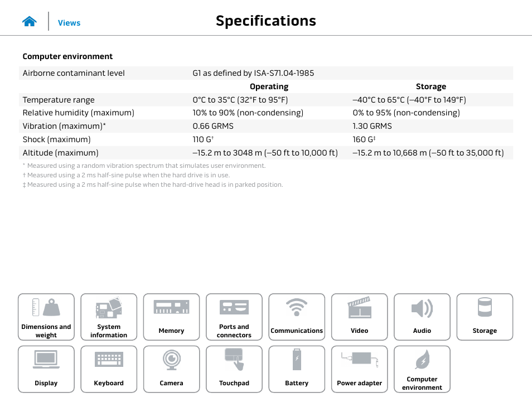Viewport: 532px width, 402px height.
Task: Jump to Keyboard specifications
Action: point(109,369)
